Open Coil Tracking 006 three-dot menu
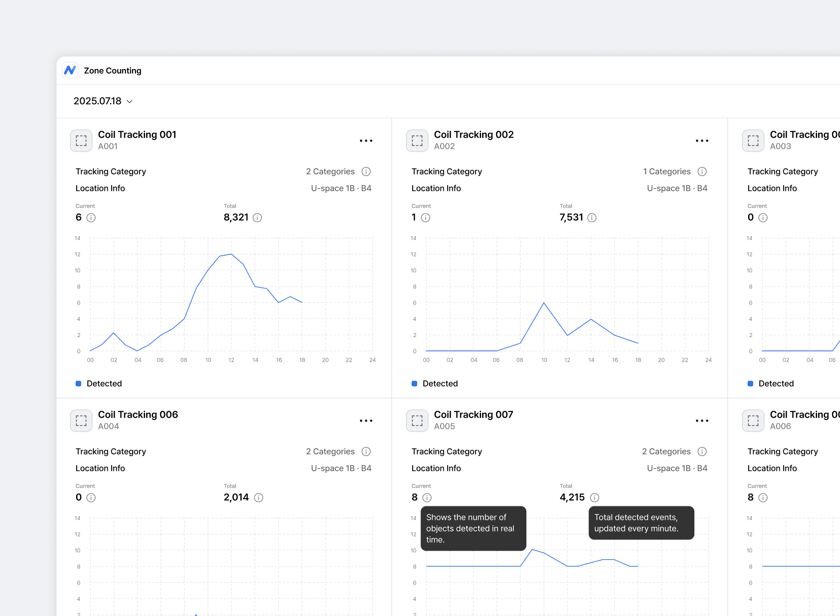Image resolution: width=840 pixels, height=616 pixels. [x=366, y=420]
